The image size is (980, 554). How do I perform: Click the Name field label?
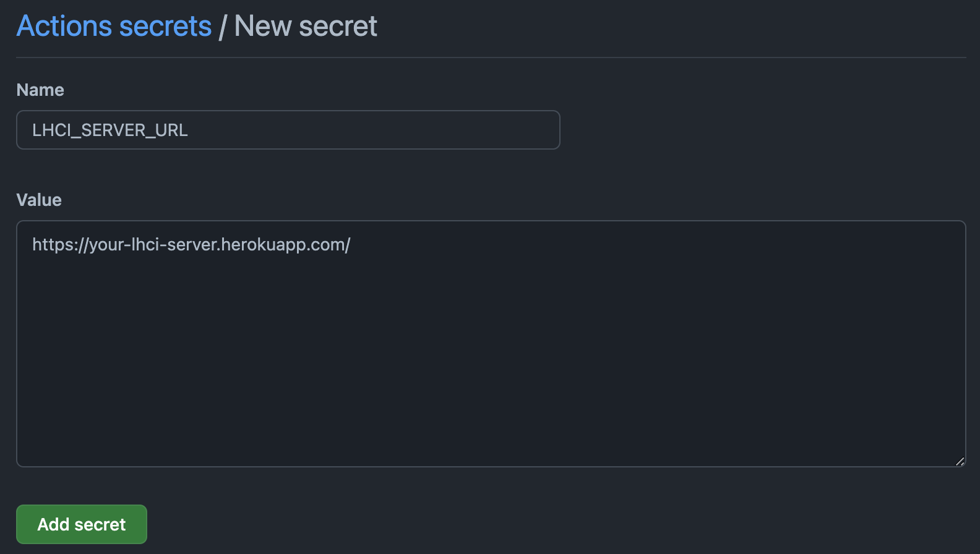pos(40,90)
